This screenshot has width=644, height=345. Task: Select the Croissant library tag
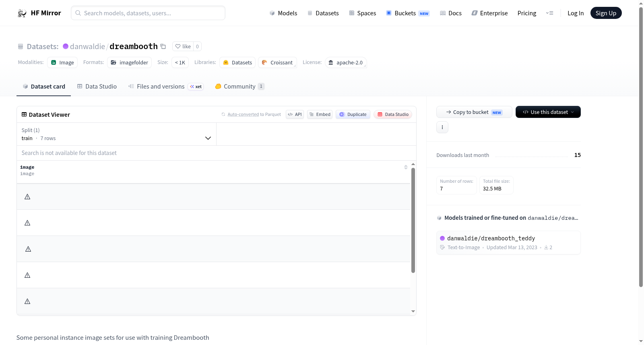tap(277, 62)
